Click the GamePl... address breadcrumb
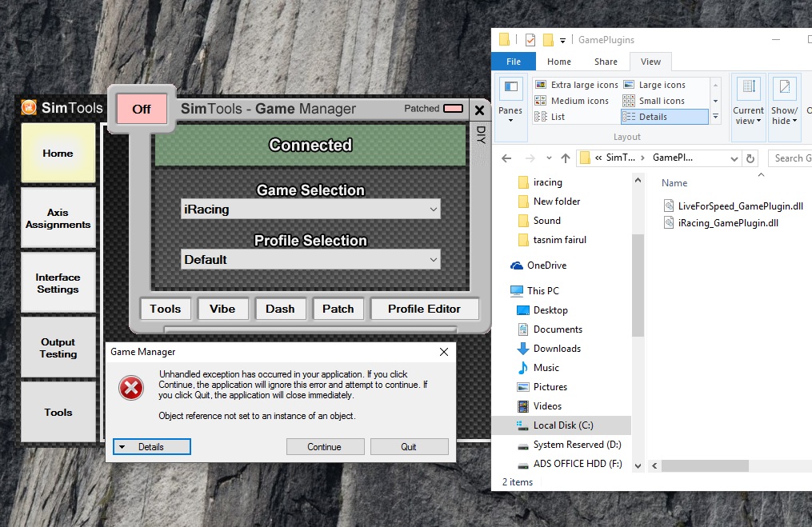The height and width of the screenshot is (527, 812). (x=673, y=158)
